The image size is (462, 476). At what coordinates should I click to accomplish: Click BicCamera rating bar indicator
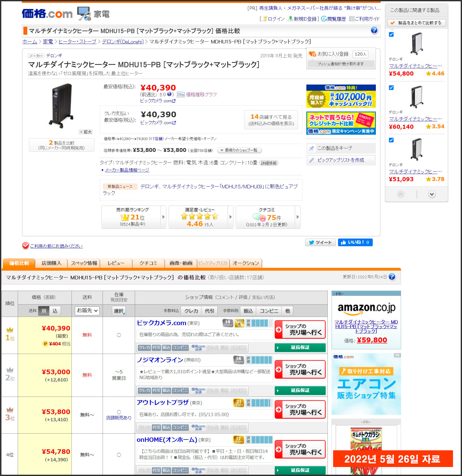pyautogui.click(x=259, y=323)
